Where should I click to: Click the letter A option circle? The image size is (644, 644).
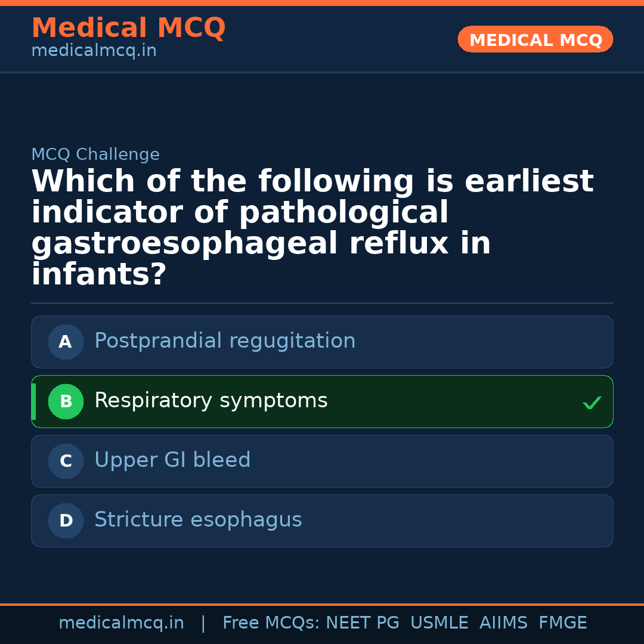coord(66,342)
